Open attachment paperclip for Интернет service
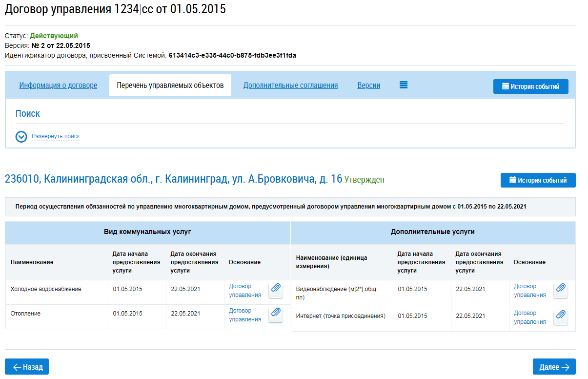The width and height of the screenshot is (588, 379). pos(560,316)
